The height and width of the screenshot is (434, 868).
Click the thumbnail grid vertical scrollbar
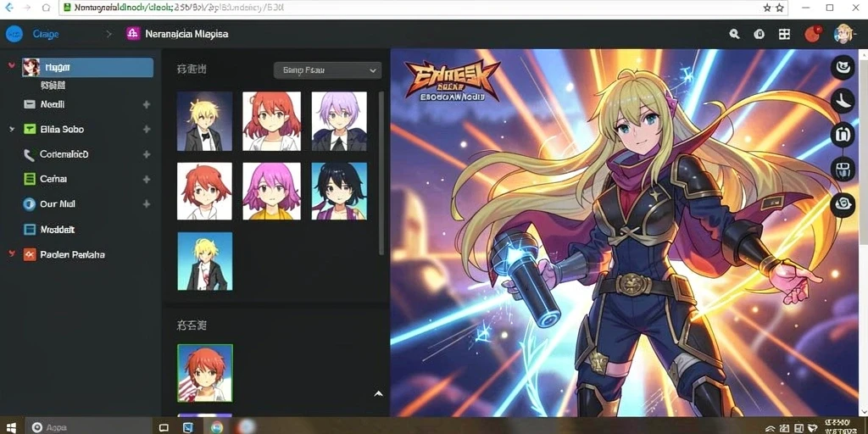coord(381,173)
